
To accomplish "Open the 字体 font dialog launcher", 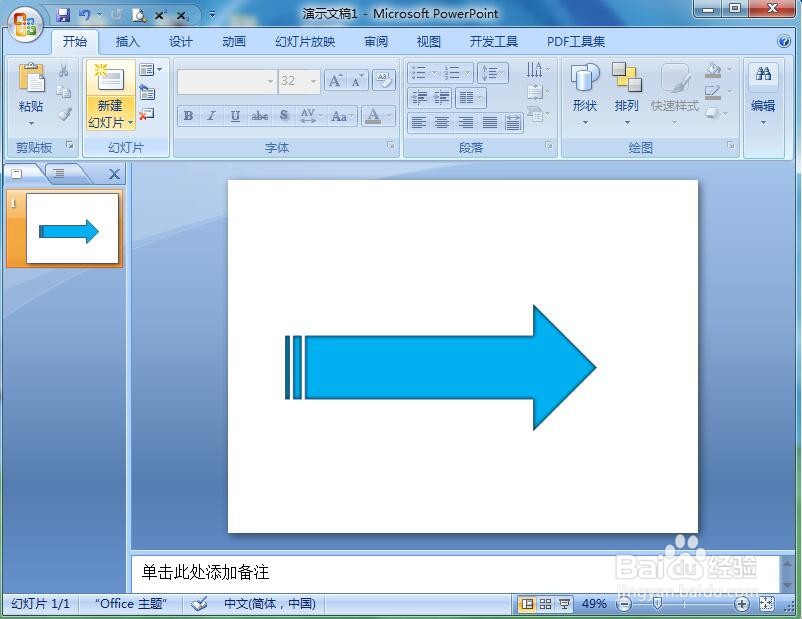I will [x=391, y=146].
